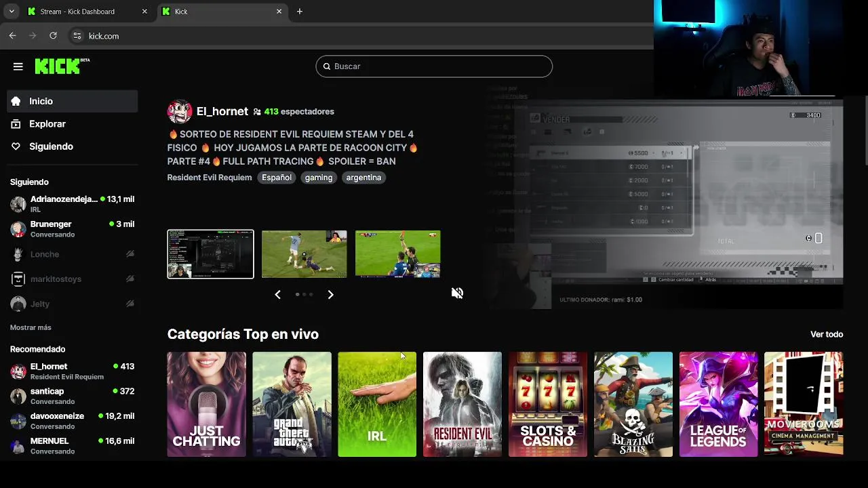
Task: Select first featured stream thumbnail
Action: point(210,254)
